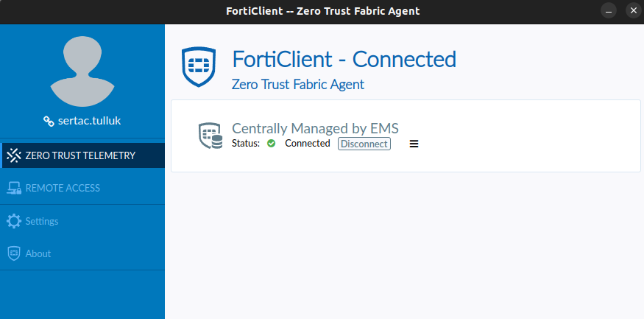Click the Settings gear icon
Viewport: 644px width, 319px height.
tap(13, 221)
